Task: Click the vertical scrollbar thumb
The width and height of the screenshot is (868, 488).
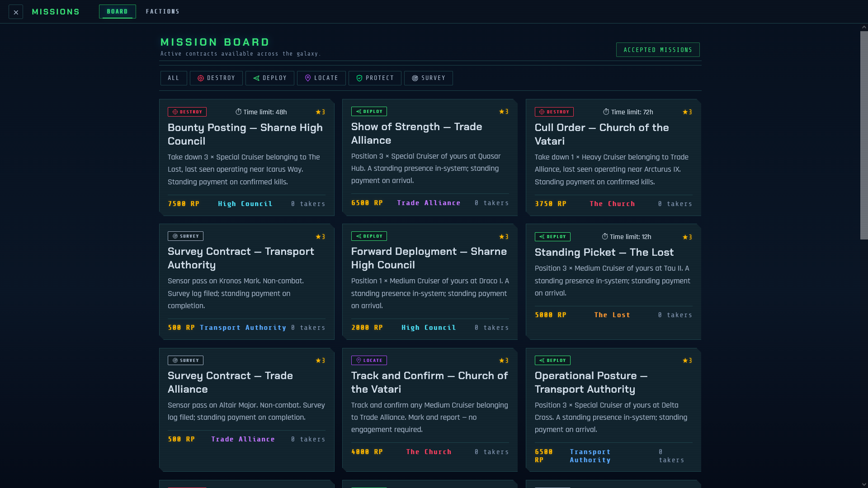Action: tap(864, 135)
